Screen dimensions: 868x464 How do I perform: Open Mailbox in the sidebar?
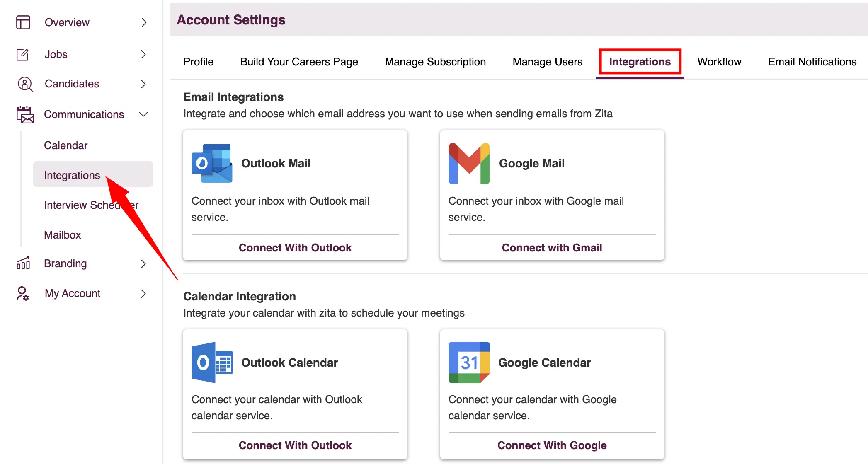click(x=62, y=235)
